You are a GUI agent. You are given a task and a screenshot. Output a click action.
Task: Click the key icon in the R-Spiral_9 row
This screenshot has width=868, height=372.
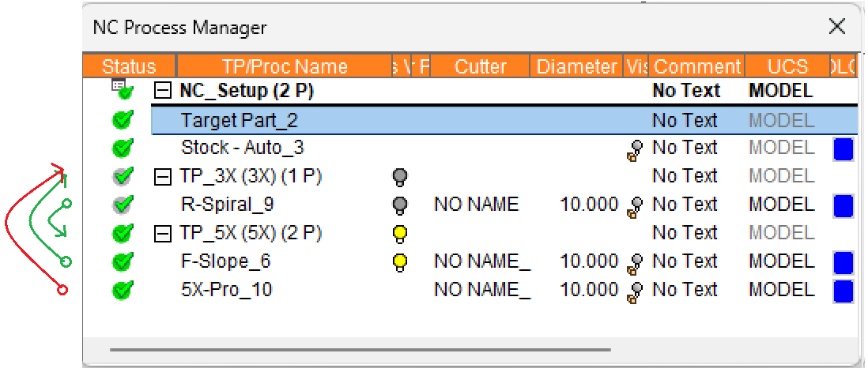tap(634, 205)
